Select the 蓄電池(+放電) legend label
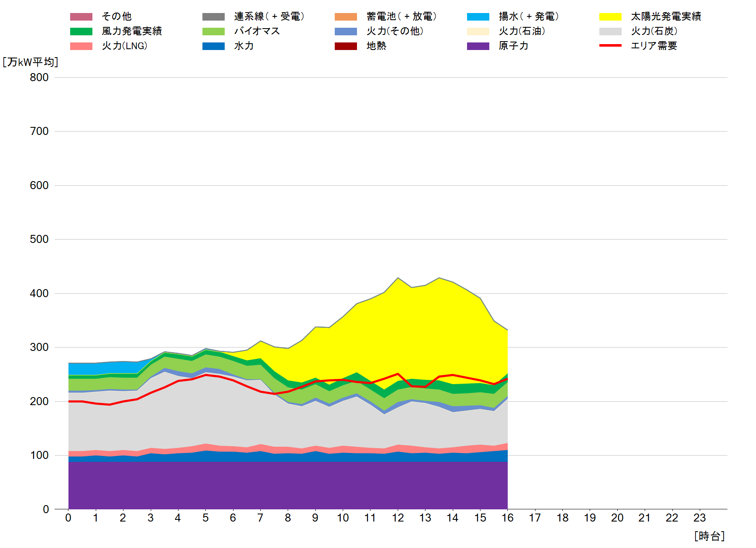 402,16
